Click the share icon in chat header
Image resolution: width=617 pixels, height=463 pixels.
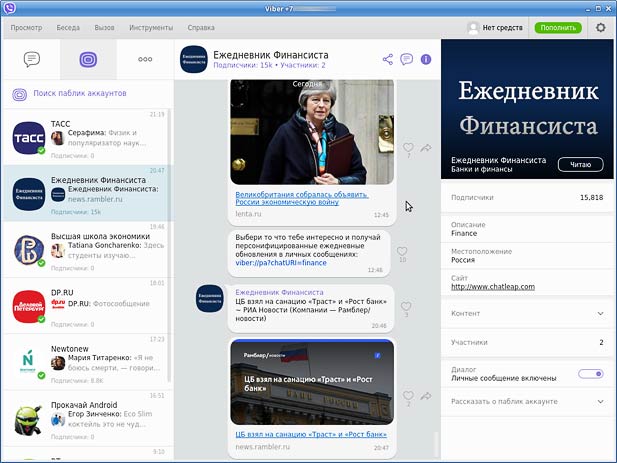point(388,59)
